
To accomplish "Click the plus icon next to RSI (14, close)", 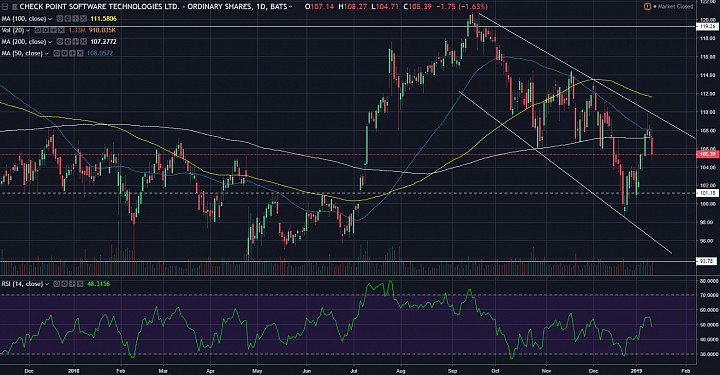I will (x=72, y=284).
